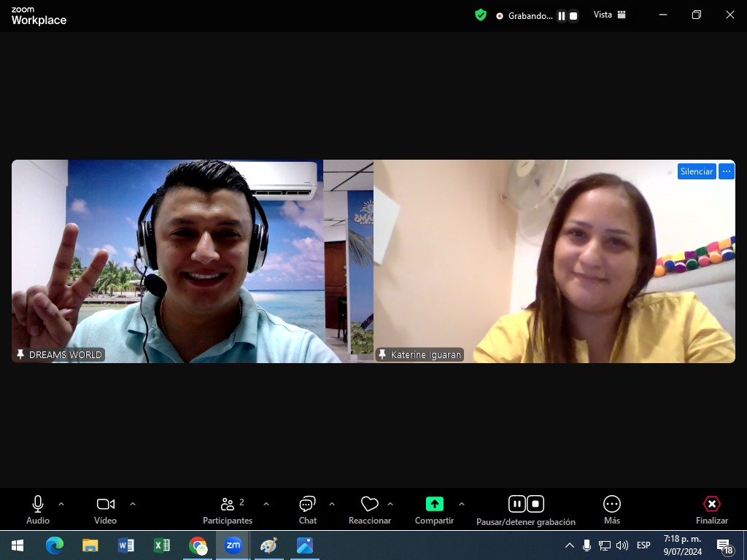Open the Windows Start menu

(x=18, y=545)
